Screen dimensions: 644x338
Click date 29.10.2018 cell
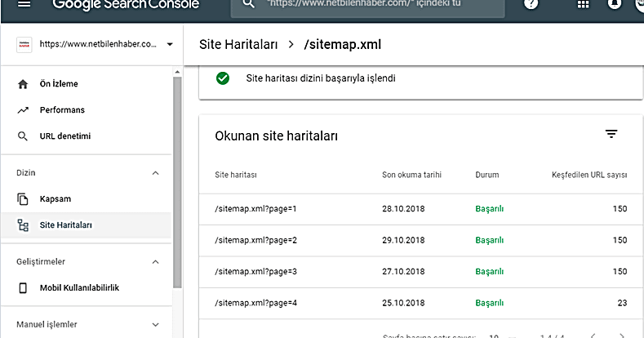click(x=403, y=240)
